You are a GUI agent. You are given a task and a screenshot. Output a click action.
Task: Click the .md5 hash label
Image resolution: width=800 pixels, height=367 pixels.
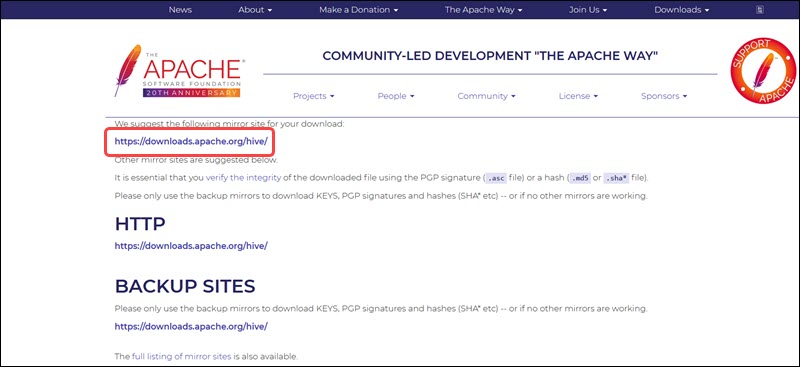[x=580, y=179]
